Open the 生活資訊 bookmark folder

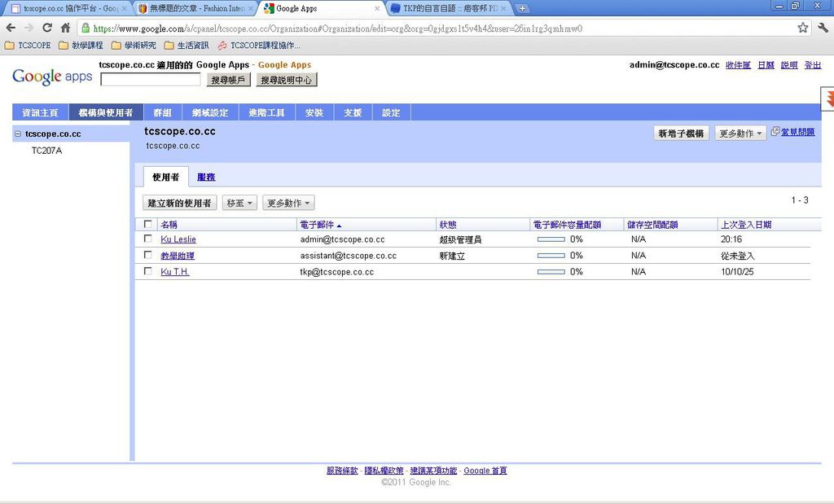pyautogui.click(x=187, y=46)
